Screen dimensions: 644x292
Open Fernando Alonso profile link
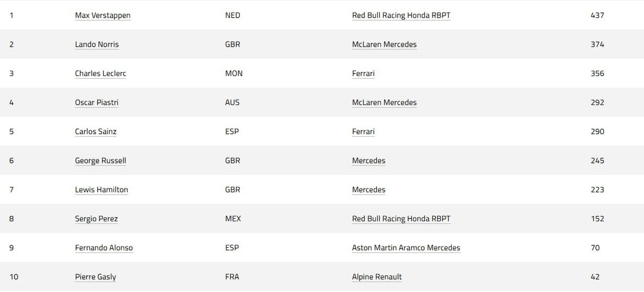coord(104,248)
